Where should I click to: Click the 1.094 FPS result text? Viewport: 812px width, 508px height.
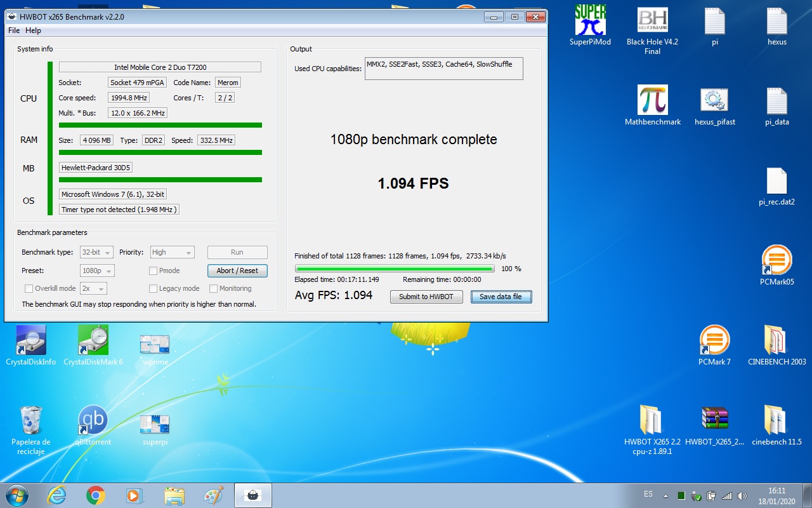414,184
